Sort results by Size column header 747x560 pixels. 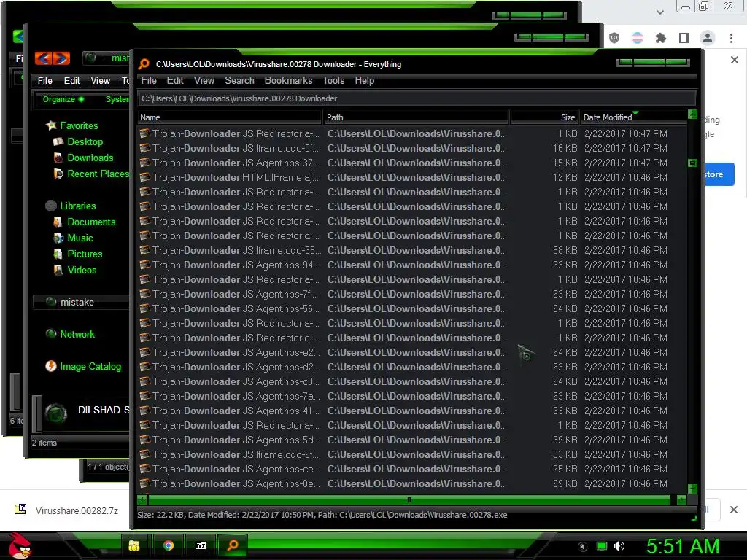544,117
